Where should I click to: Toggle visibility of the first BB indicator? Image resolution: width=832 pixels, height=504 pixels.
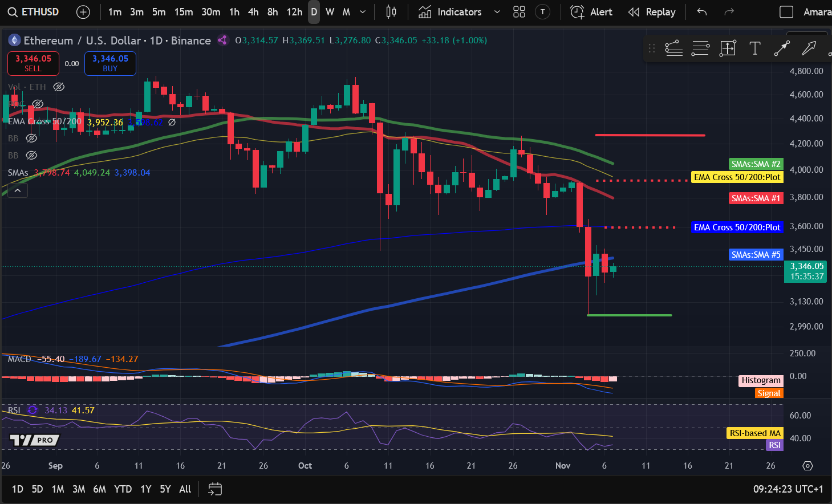pos(32,138)
